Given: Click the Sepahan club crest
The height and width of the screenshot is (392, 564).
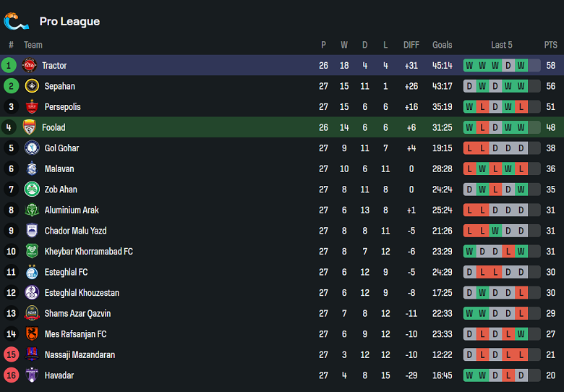Looking at the screenshot, I should pos(31,86).
